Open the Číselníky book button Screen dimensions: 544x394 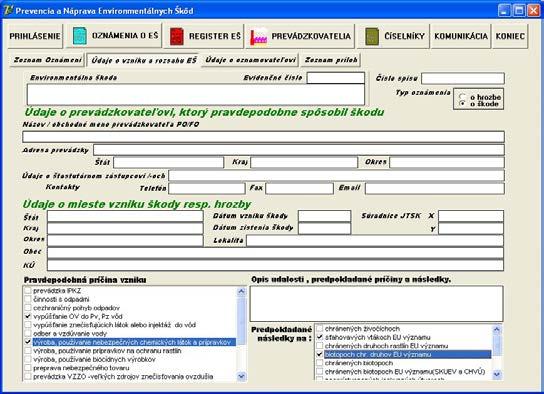tap(394, 36)
